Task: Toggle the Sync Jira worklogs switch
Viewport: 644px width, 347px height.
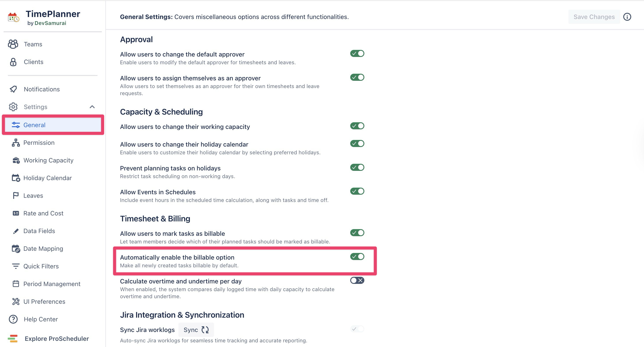Action: pyautogui.click(x=357, y=329)
